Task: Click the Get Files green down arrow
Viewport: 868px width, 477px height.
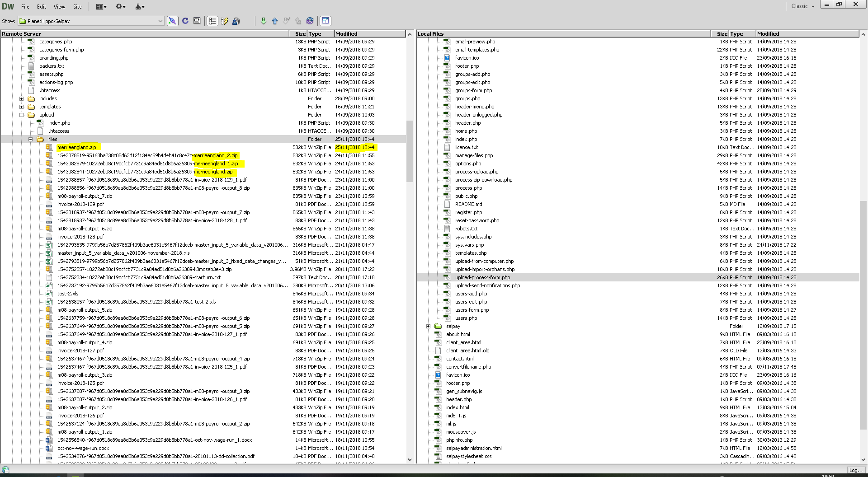Action: click(x=263, y=21)
